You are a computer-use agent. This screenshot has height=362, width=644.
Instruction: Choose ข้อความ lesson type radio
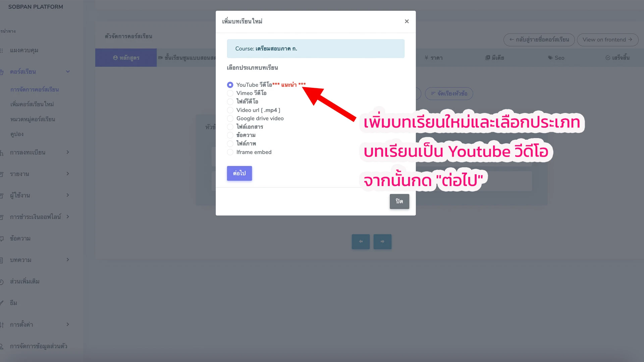click(x=230, y=135)
